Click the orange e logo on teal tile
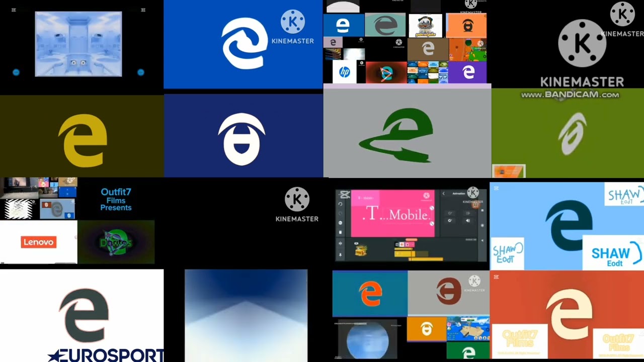 [x=370, y=294]
